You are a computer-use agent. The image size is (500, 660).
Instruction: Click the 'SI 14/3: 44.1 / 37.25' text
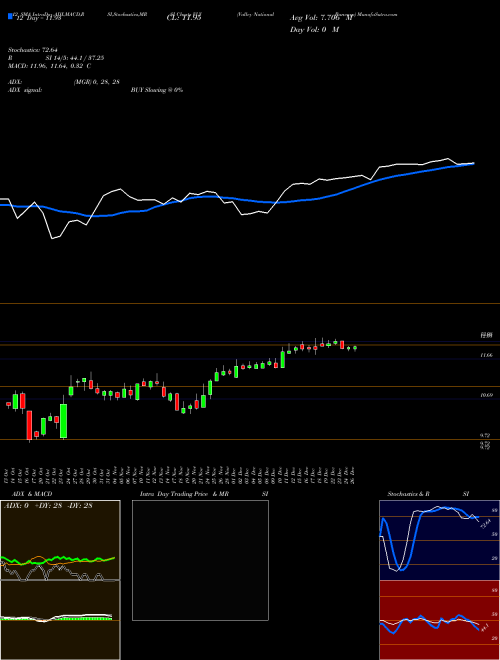coord(74,58)
